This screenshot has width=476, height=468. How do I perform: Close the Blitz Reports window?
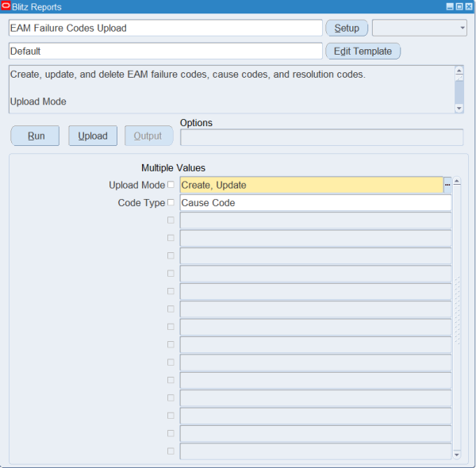point(469,6)
